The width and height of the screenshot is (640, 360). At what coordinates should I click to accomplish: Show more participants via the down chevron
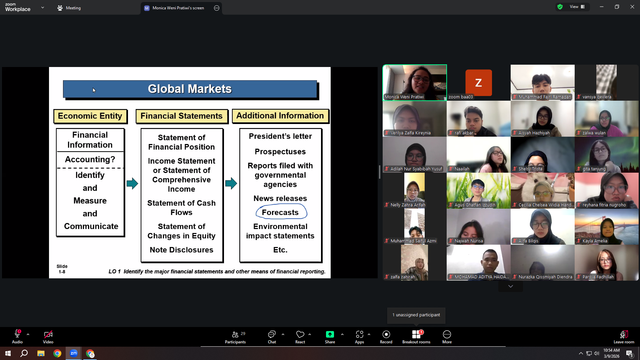(x=510, y=287)
